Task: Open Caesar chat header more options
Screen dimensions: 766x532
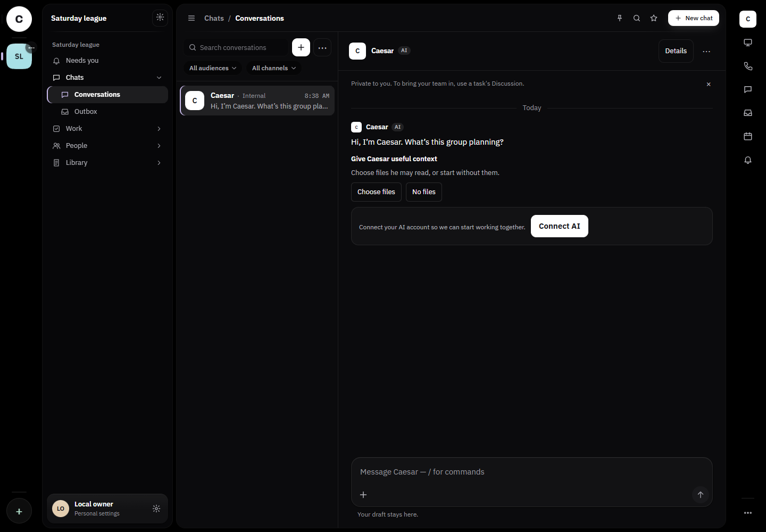Action: (x=706, y=51)
